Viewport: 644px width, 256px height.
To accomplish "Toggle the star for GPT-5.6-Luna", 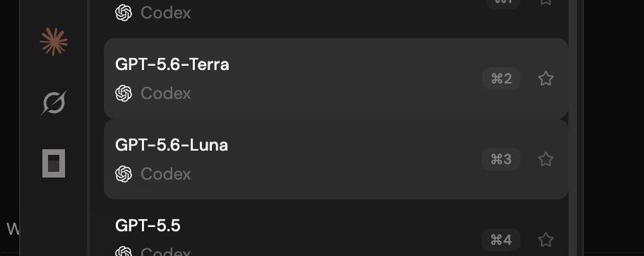I will coord(546,159).
